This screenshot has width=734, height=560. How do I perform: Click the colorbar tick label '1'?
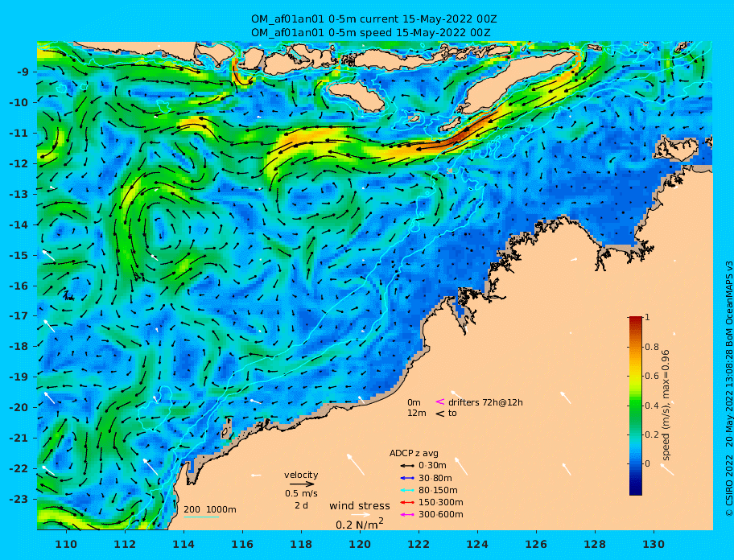647,317
